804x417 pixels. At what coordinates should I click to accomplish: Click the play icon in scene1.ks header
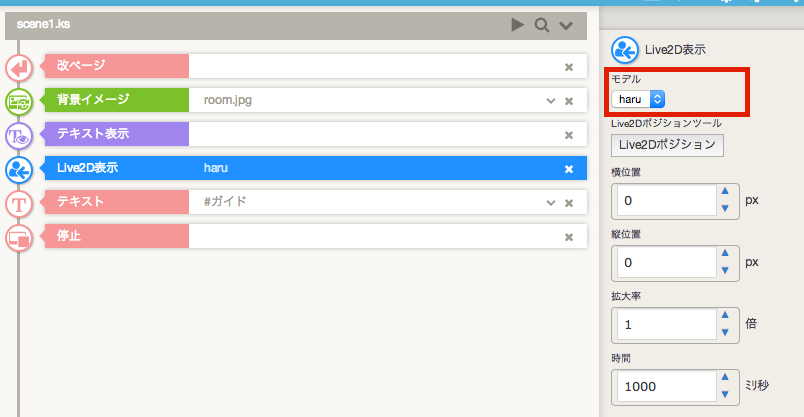(517, 25)
